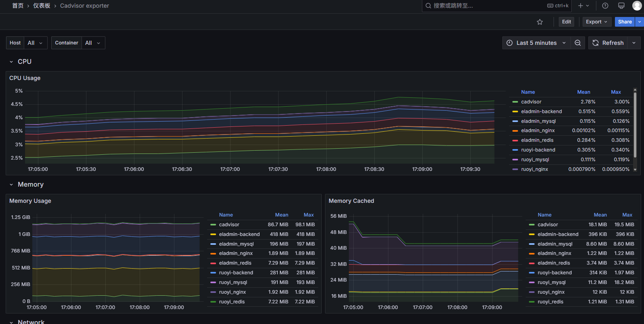Expand the refresh interval dropdown arrow
This screenshot has width=644, height=324.
tap(634, 43)
